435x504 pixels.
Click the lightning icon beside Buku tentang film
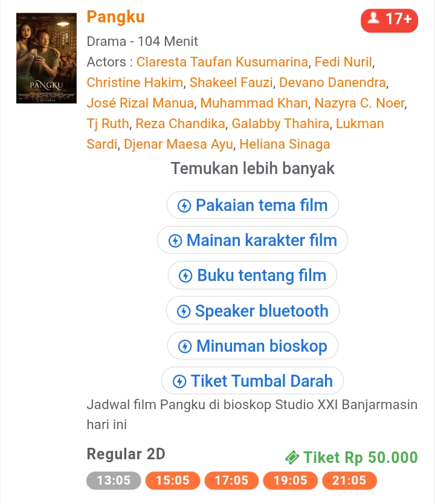tap(186, 276)
